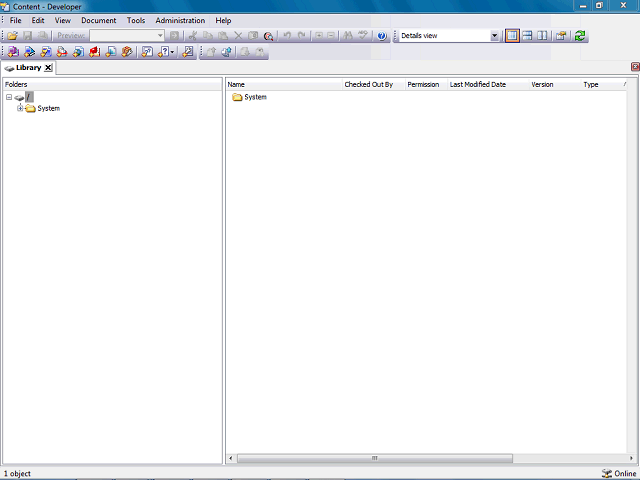
Task: Click the Online status indicator
Action: click(619, 473)
